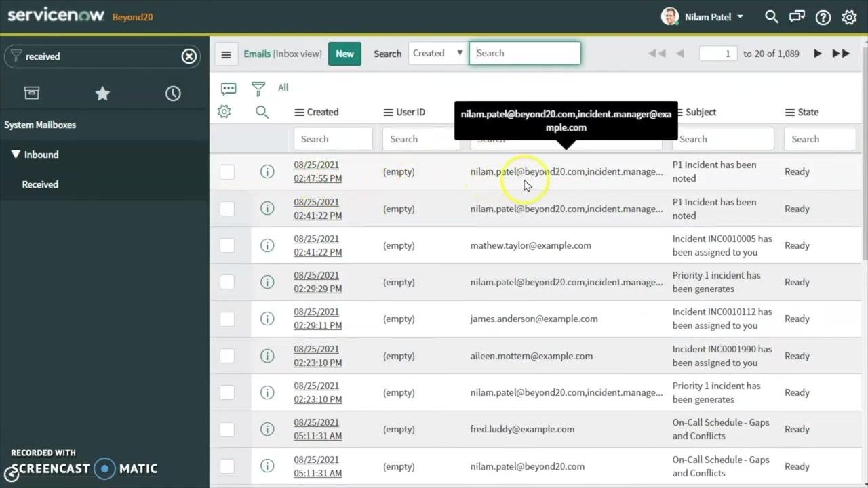Viewport: 868px width, 488px height.
Task: Preview the james.anderson email record info icon
Action: [x=267, y=319]
